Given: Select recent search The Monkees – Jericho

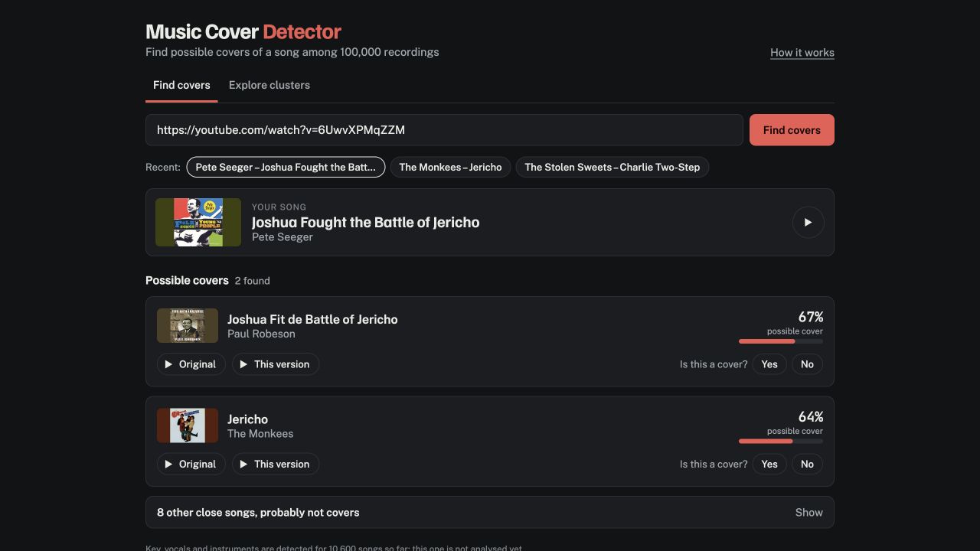Looking at the screenshot, I should pos(450,167).
